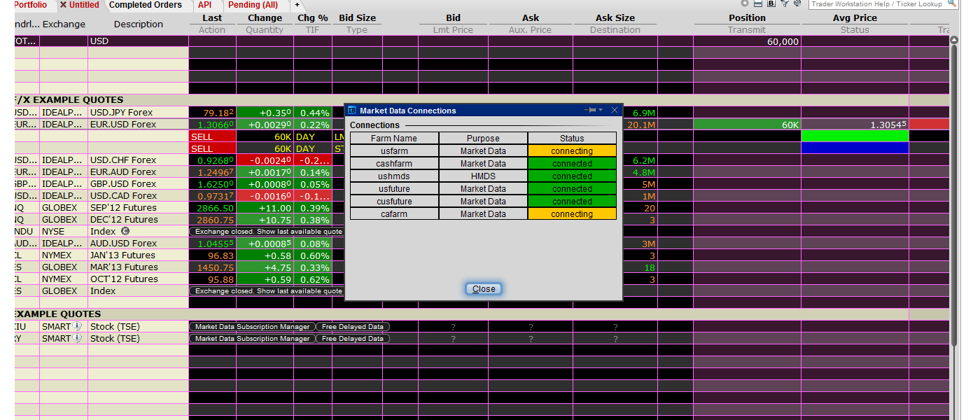The image size is (980, 420).
Task: Open Market Data Subscription Manager for the KIU row
Action: coord(252,326)
